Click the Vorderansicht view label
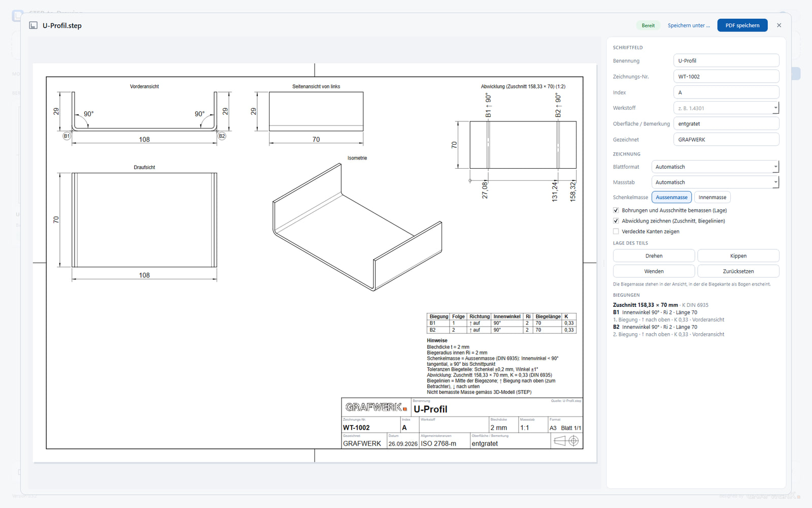Image resolution: width=812 pixels, height=508 pixels. coord(145,87)
